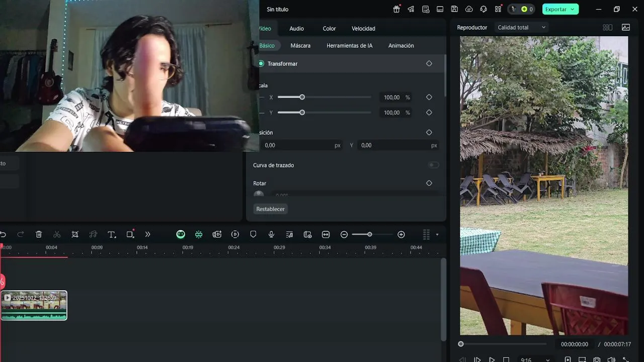Open the Calidad total quality dropdown
Image resolution: width=644 pixels, height=362 pixels.
coord(521,28)
